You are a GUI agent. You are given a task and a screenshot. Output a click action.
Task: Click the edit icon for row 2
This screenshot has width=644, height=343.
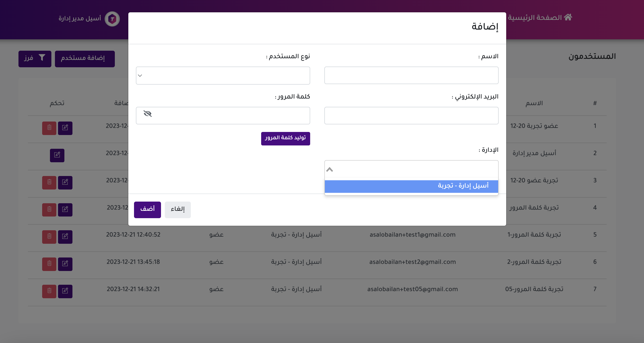tap(57, 155)
